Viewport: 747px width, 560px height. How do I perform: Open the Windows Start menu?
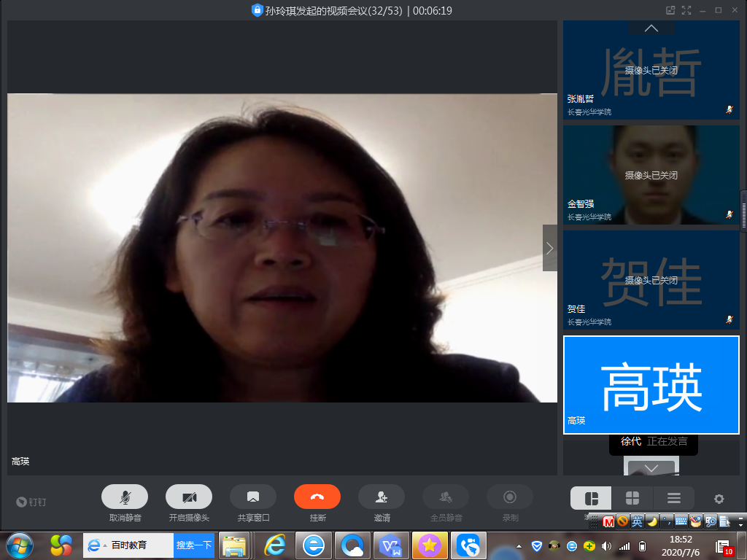20,545
